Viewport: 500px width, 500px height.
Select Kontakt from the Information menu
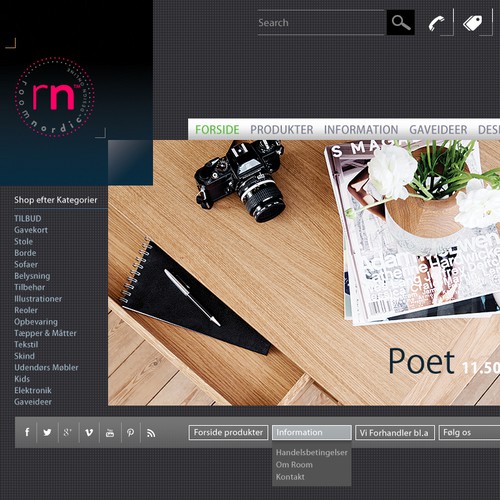pos(290,477)
